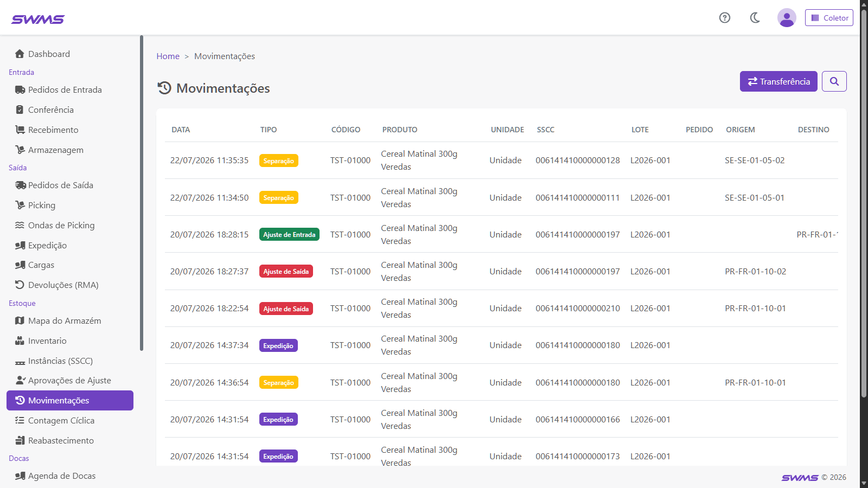868x488 pixels.
Task: Click the Pedidos de Saída truck icon
Action: click(20, 185)
